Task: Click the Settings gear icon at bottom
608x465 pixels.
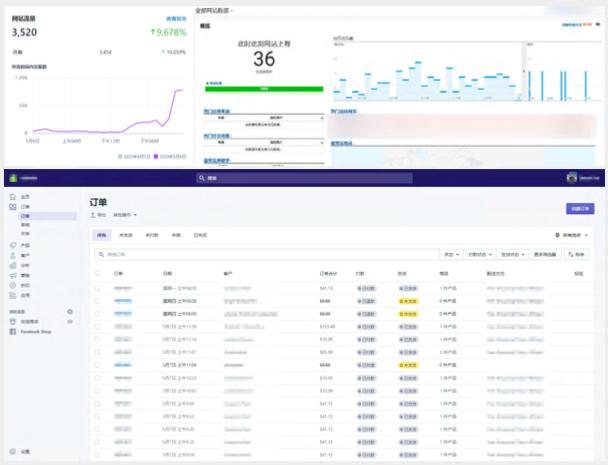Action: point(13,451)
